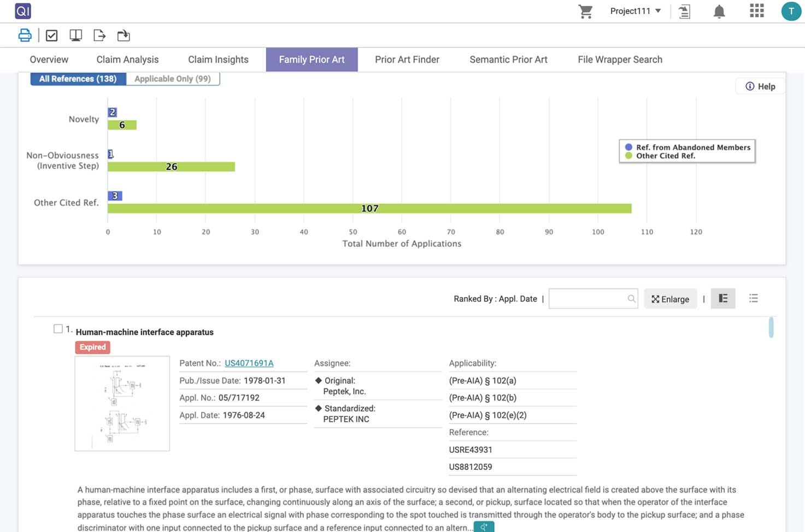The image size is (805, 532).
Task: Click the Peptek, Inc. original assignee
Action: click(344, 392)
